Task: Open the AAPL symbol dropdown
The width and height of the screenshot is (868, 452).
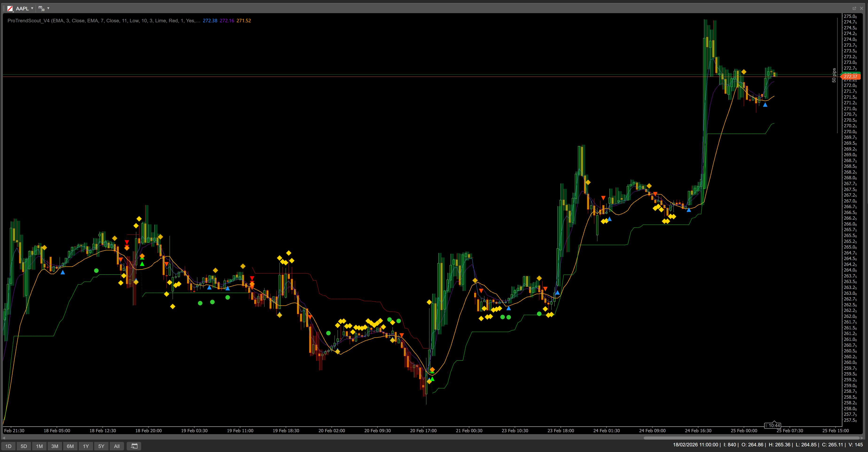Action: click(32, 8)
